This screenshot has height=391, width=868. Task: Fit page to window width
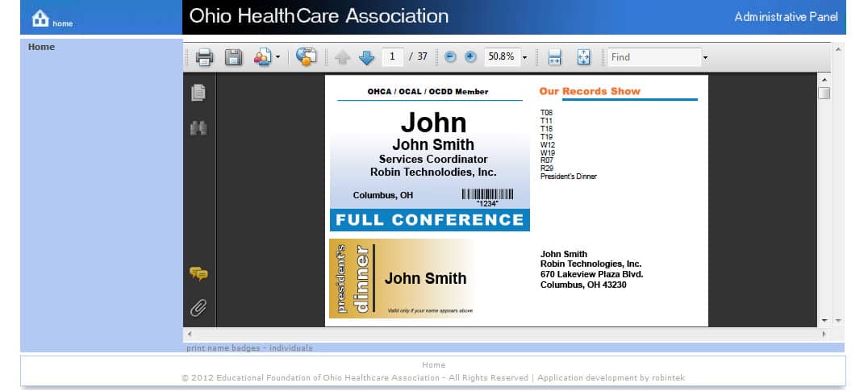(x=555, y=57)
